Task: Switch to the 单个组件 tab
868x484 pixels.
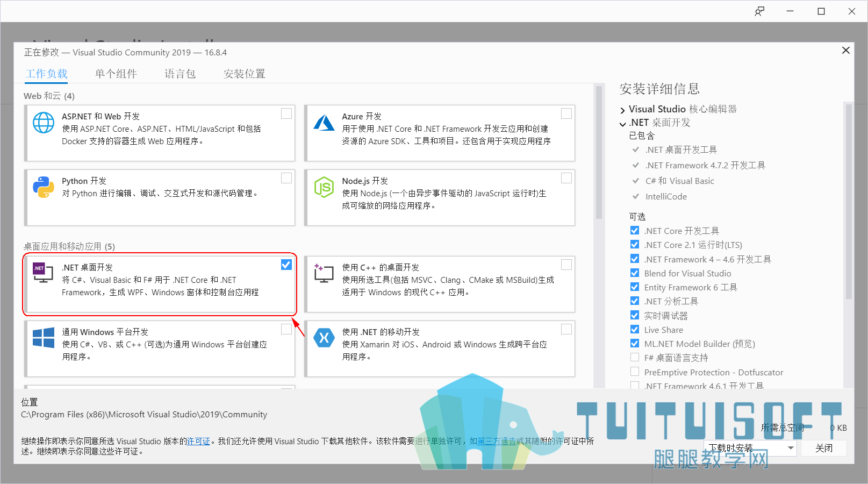Action: 116,74
